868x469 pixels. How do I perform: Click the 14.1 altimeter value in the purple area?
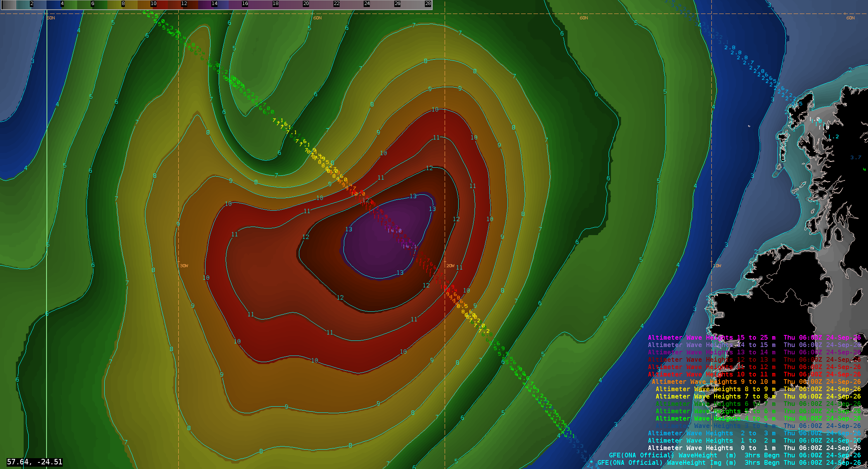coord(409,246)
